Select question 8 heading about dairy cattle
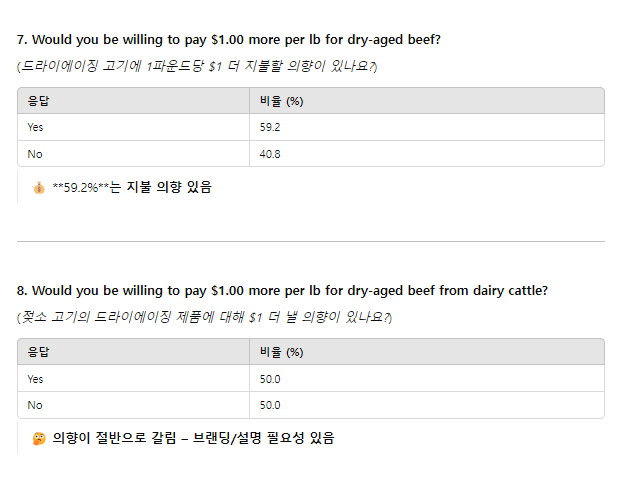Image resolution: width=637 pixels, height=492 pixels. coord(282,291)
